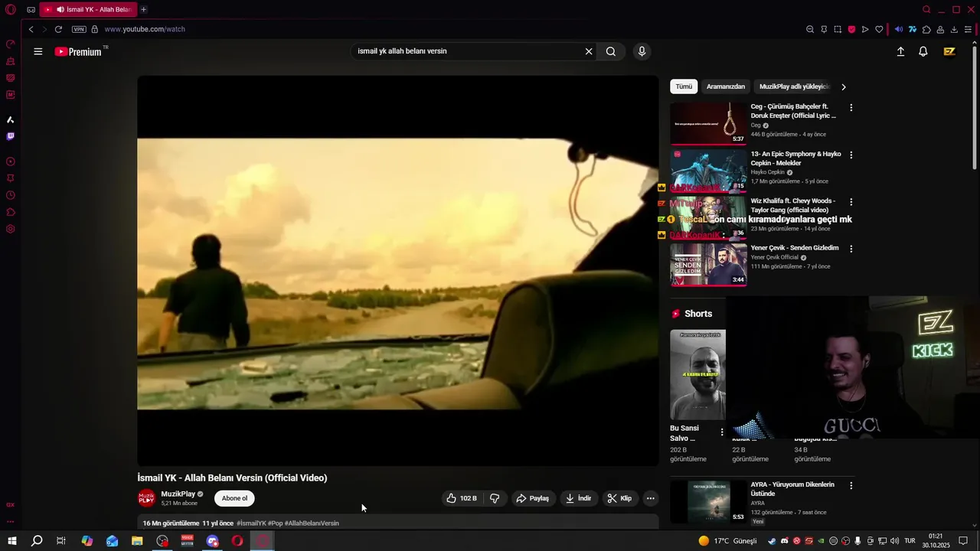Play Ceg Çürümüş Bahçeler thumbnail
The image size is (980, 551).
click(708, 123)
